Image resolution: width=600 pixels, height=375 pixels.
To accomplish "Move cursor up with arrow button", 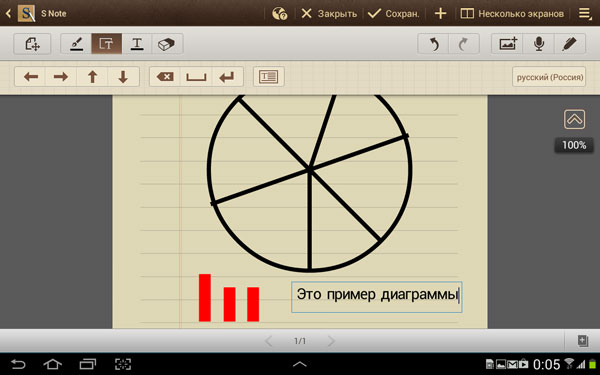I will [92, 77].
